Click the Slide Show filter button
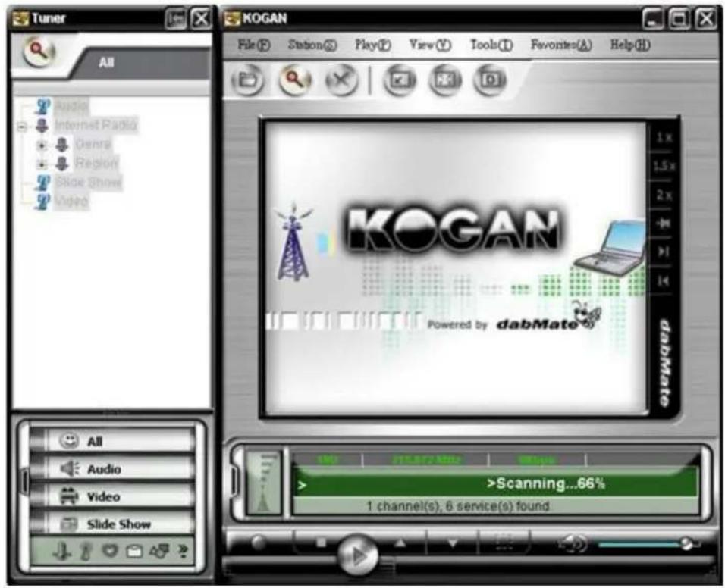This screenshot has height=588, width=725. (x=112, y=524)
